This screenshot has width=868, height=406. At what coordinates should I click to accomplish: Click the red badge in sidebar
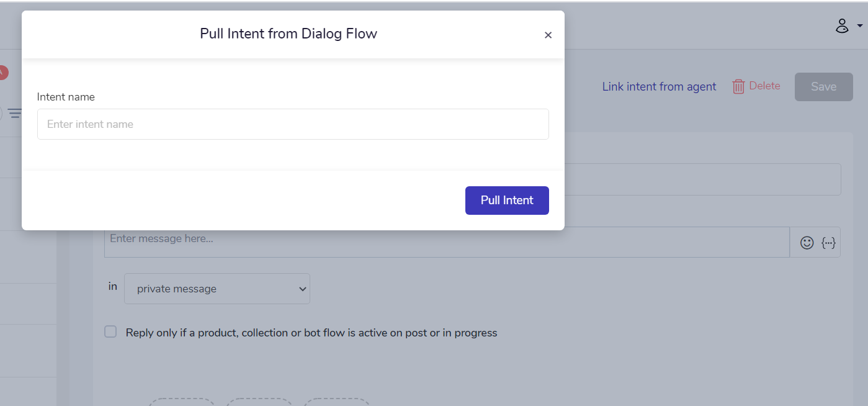pyautogui.click(x=2, y=73)
